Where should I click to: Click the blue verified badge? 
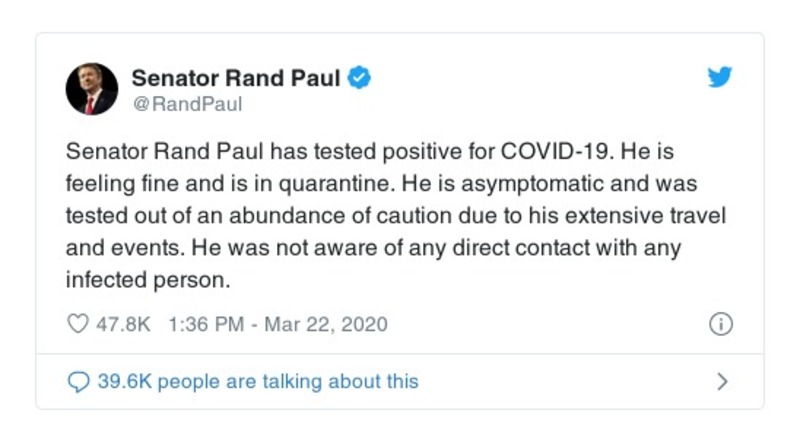click(x=360, y=78)
